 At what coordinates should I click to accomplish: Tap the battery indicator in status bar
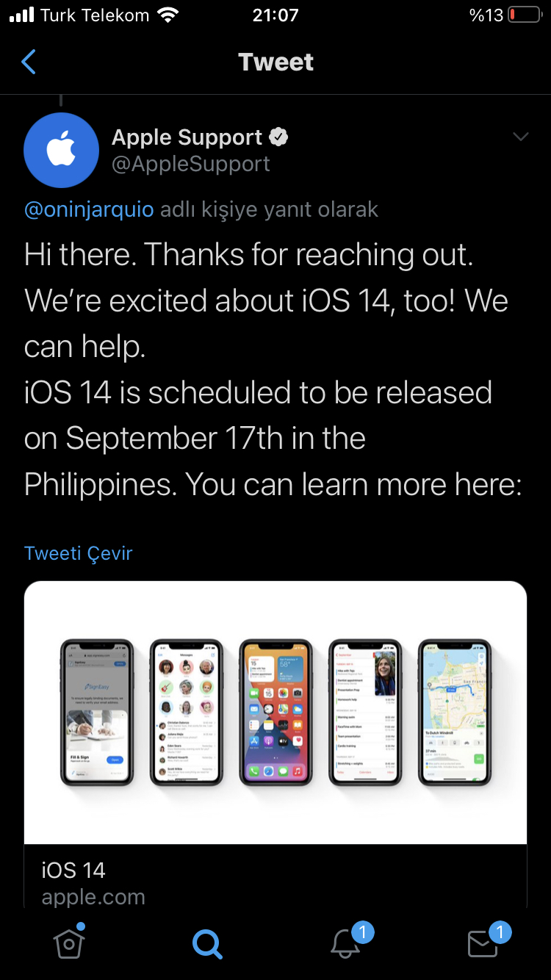tap(525, 15)
